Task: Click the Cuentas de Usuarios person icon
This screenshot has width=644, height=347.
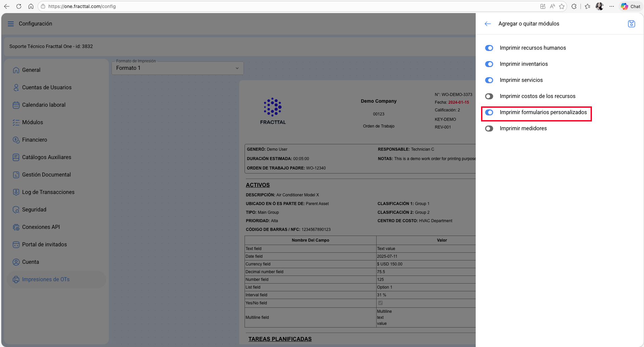Action: coord(16,88)
